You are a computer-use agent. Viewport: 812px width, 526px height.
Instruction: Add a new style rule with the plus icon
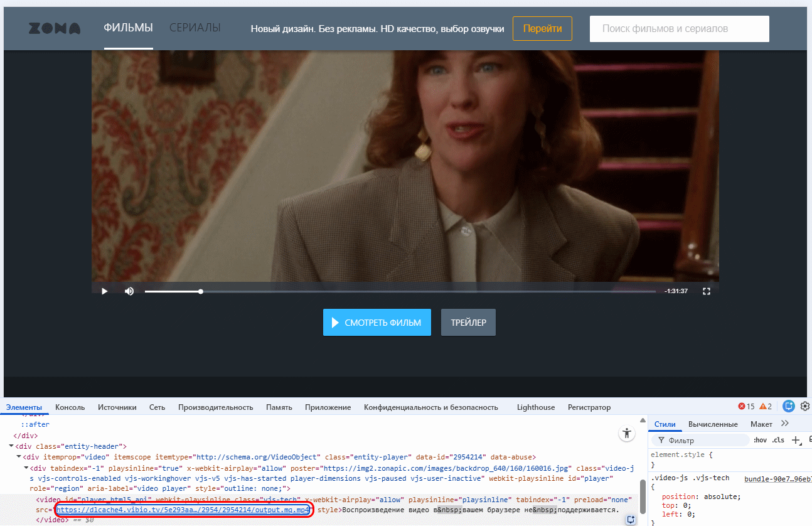[796, 440]
